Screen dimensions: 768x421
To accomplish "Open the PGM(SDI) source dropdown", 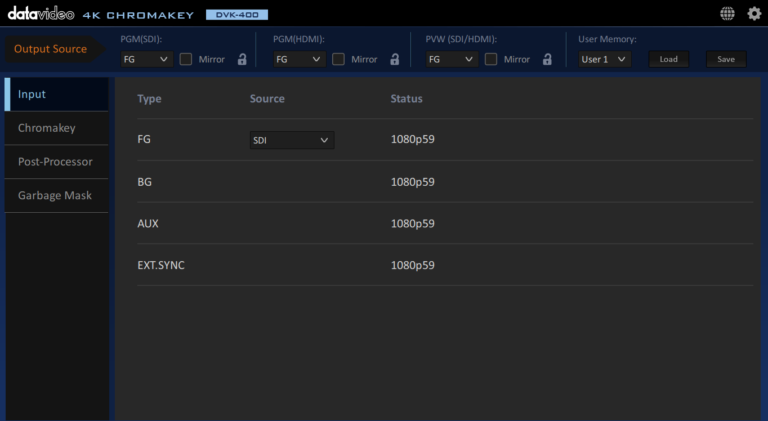I will coord(146,59).
